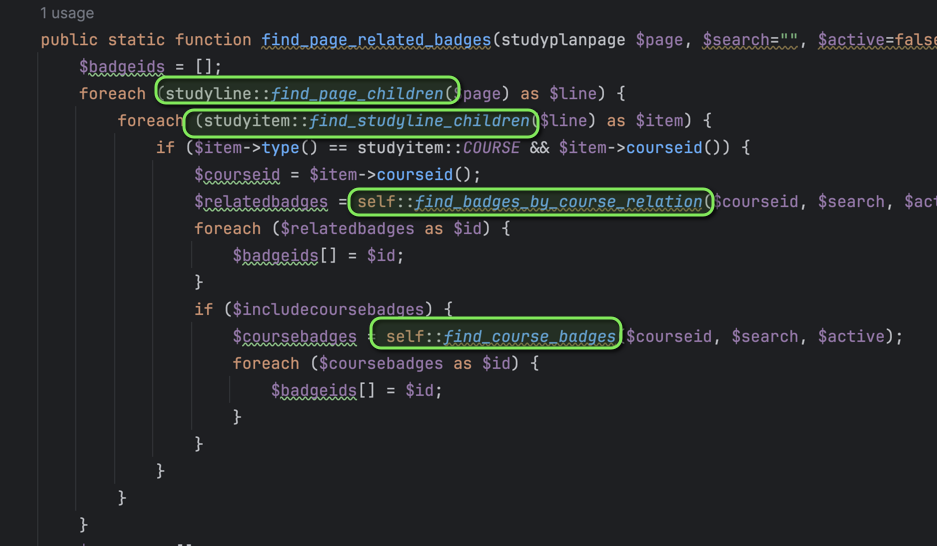The width and height of the screenshot is (937, 546).
Task: Click the "function" keyword in the declaration
Action: coord(213,40)
